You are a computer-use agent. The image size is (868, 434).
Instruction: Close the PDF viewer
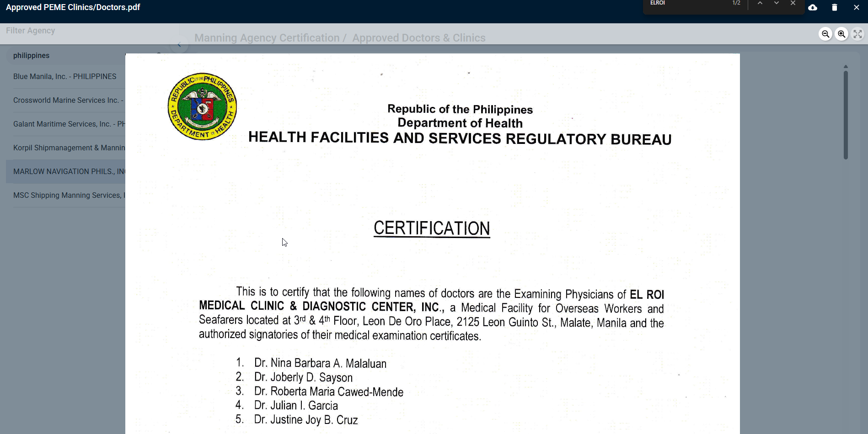857,7
